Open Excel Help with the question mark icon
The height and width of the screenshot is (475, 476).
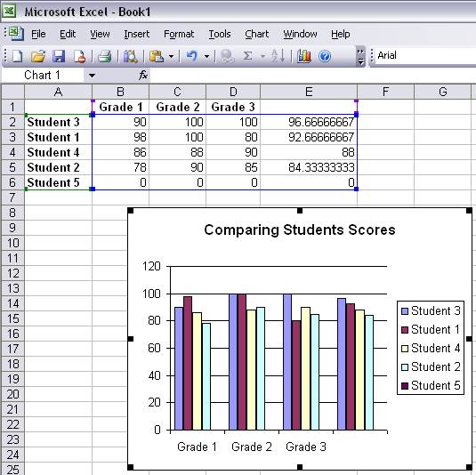click(325, 56)
